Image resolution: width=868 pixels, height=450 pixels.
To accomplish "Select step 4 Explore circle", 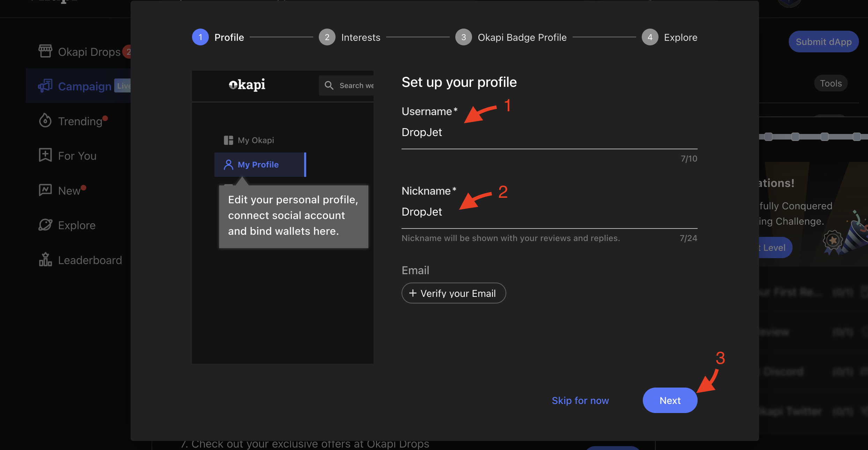I will point(650,37).
